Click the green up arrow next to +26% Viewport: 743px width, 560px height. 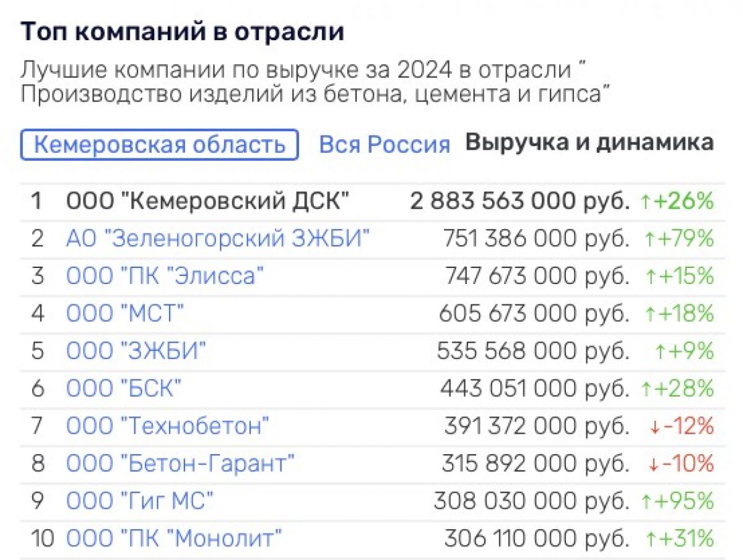[645, 202]
